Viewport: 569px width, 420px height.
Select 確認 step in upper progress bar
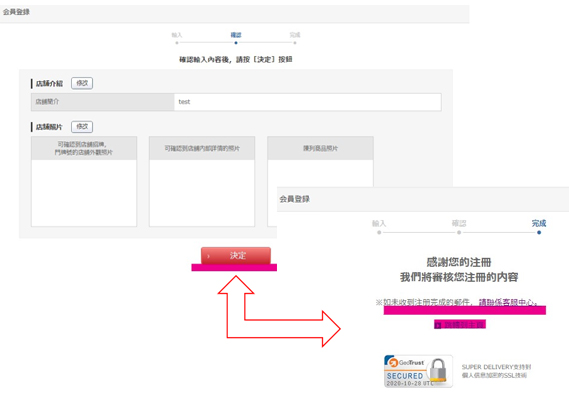[x=236, y=35]
